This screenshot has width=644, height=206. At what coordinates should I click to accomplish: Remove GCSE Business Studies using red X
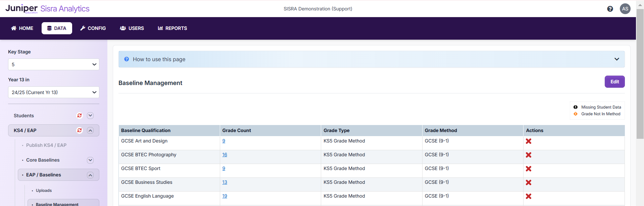[528, 182]
